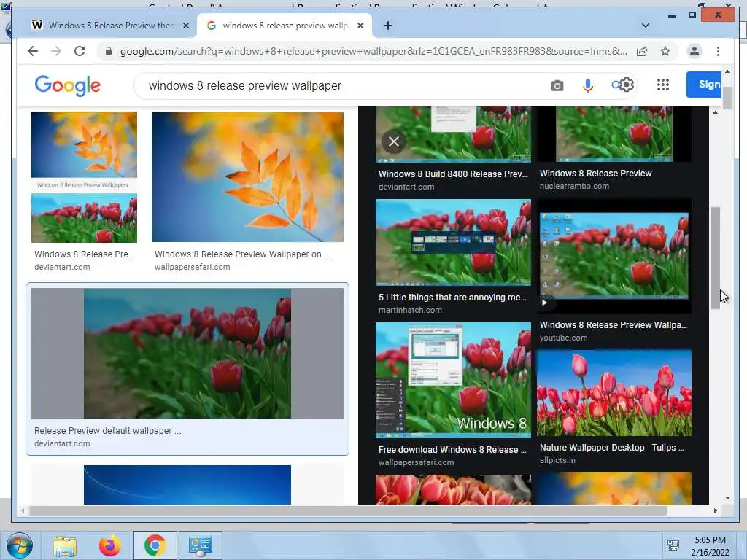Open the allpicts.in pink tulips thumbnail
Image resolution: width=747 pixels, height=560 pixels.
coord(614,393)
